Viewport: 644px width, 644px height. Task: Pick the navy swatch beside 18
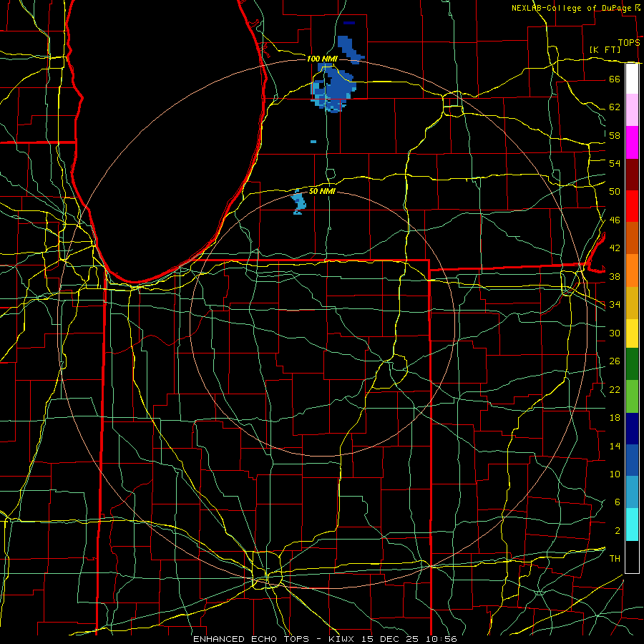click(632, 429)
